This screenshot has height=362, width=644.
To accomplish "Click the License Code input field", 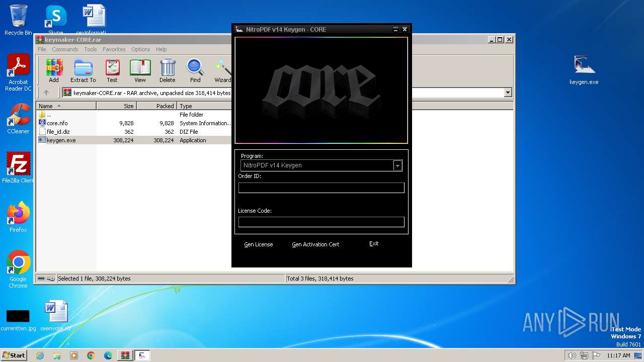I will (x=321, y=222).
